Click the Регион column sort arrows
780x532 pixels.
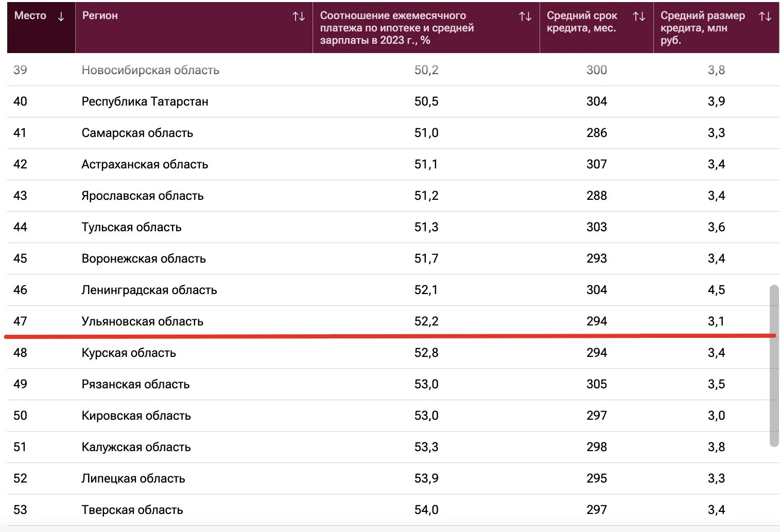click(299, 16)
